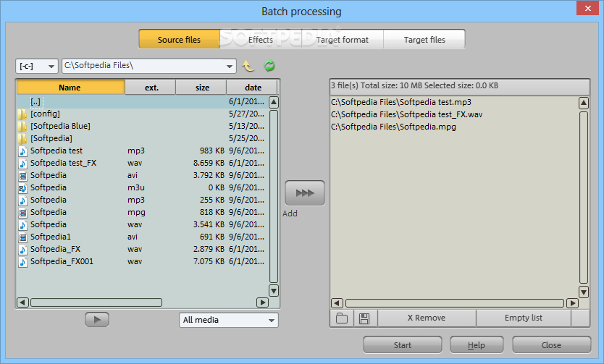Open the Target format tab
This screenshot has height=364, width=604.
coord(343,39)
